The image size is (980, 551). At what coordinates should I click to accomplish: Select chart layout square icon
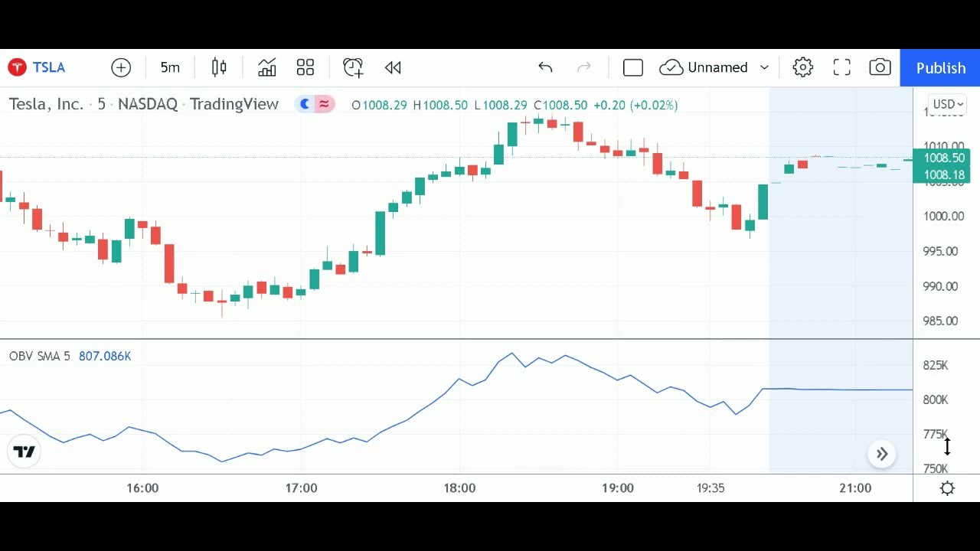point(633,67)
